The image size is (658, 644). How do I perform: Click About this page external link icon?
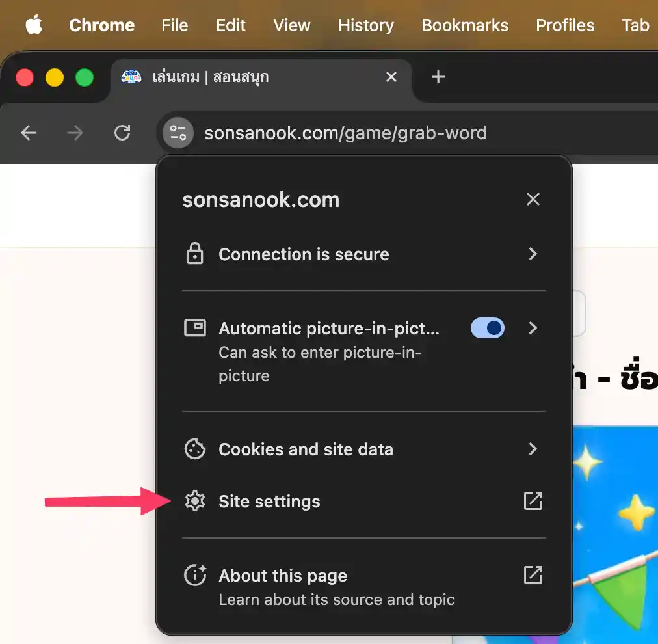(533, 575)
